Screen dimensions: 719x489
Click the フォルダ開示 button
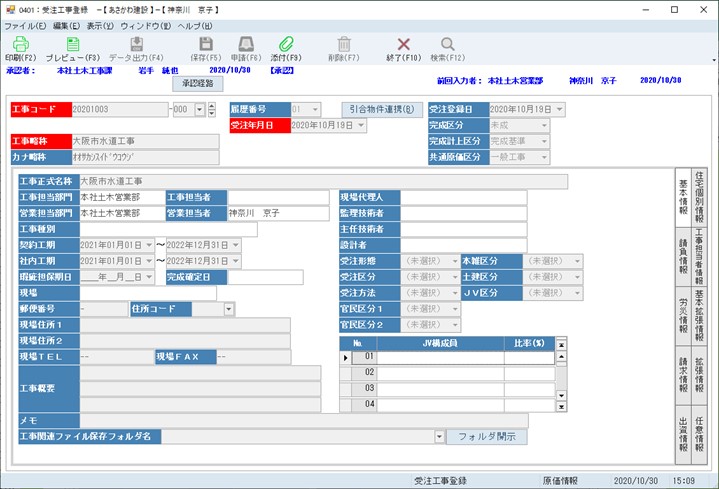click(x=487, y=437)
